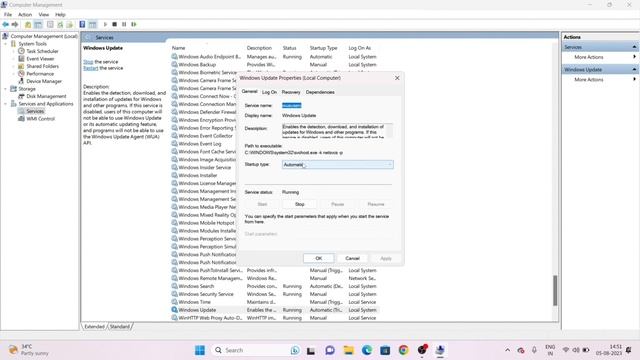Click the services list vertical scrollbar thumb

(x=555, y=290)
